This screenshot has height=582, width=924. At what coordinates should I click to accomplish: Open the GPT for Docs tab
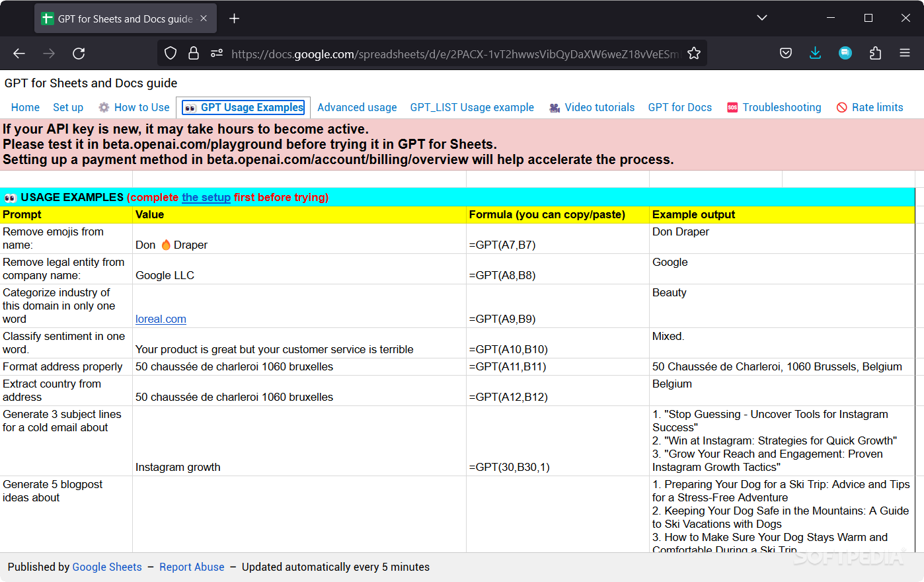pos(680,107)
